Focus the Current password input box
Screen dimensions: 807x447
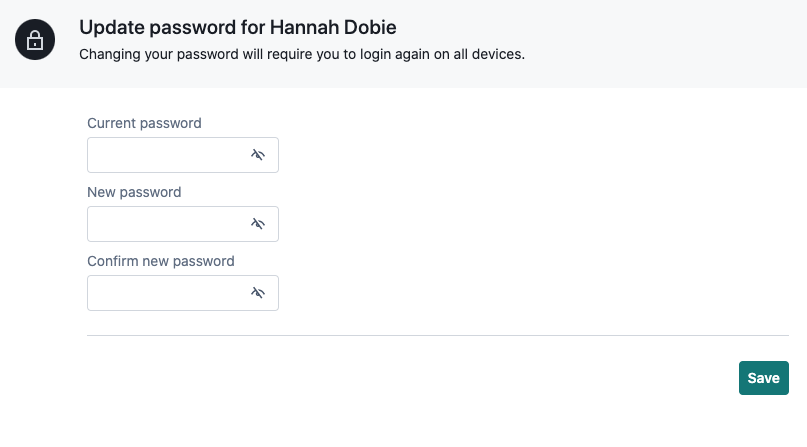point(183,155)
